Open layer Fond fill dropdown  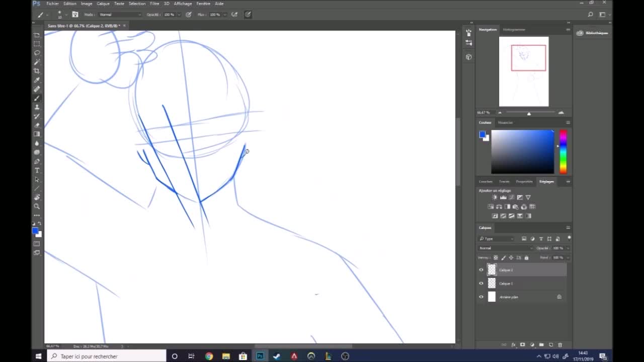coord(568,257)
